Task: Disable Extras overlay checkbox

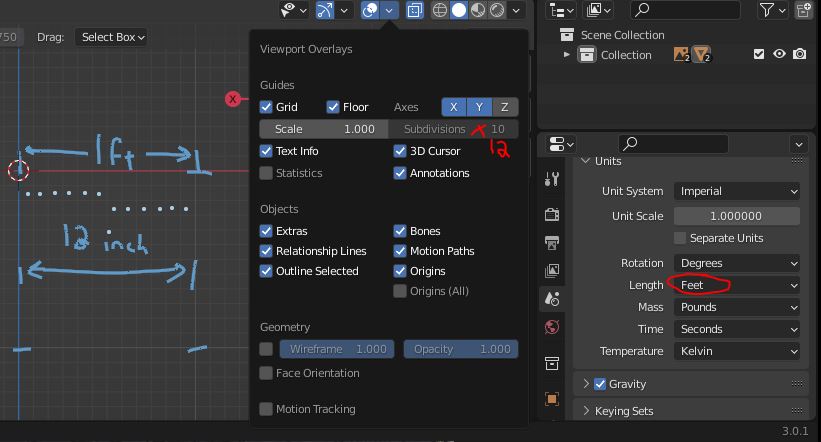Action: 266,231
